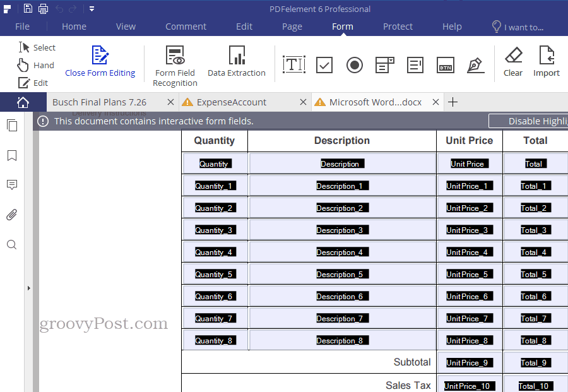This screenshot has width=568, height=392.
Task: Click the Unit Price column header text
Action: 469,141
